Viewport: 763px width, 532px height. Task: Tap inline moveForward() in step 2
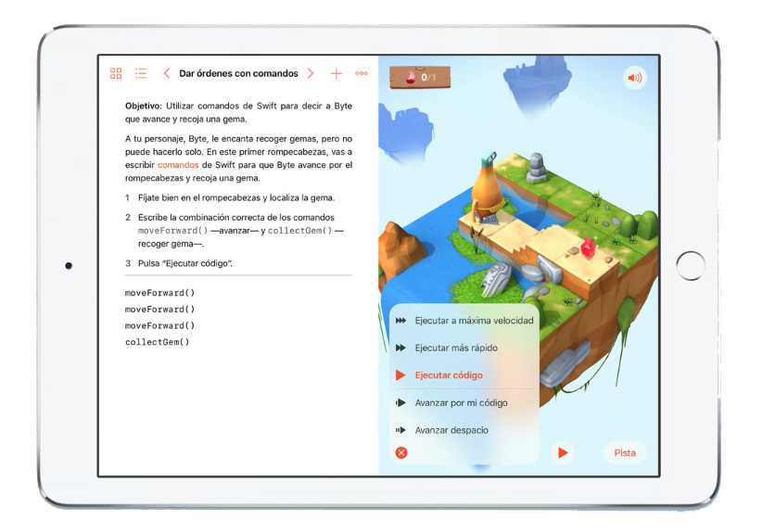tap(172, 231)
